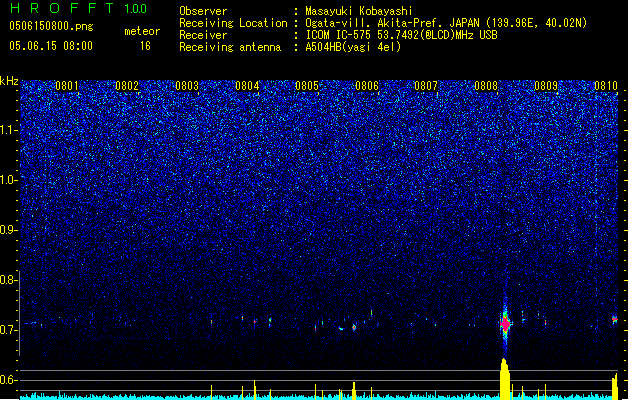Click the meteor count value 16
The image size is (629, 400).
145,46
